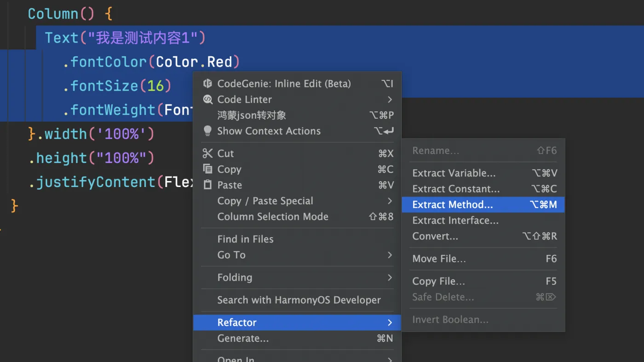Choose Extract Interface option

[483, 220]
